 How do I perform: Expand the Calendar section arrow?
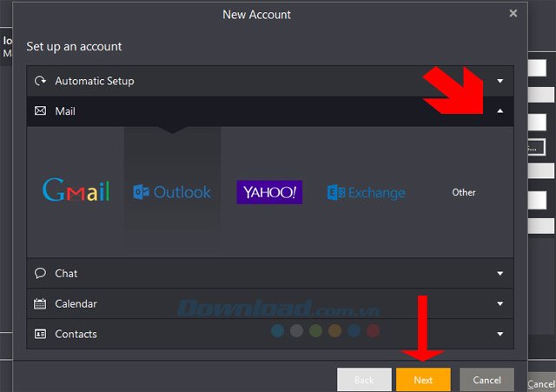[500, 303]
